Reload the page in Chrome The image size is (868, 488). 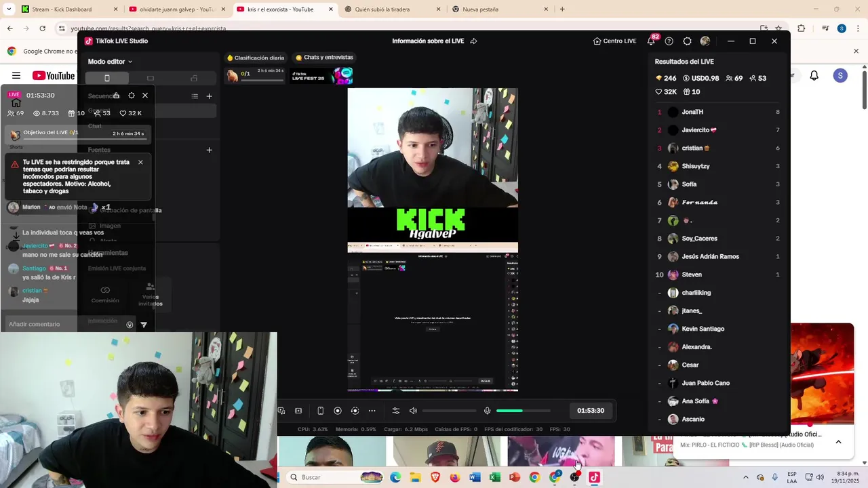pos(42,28)
